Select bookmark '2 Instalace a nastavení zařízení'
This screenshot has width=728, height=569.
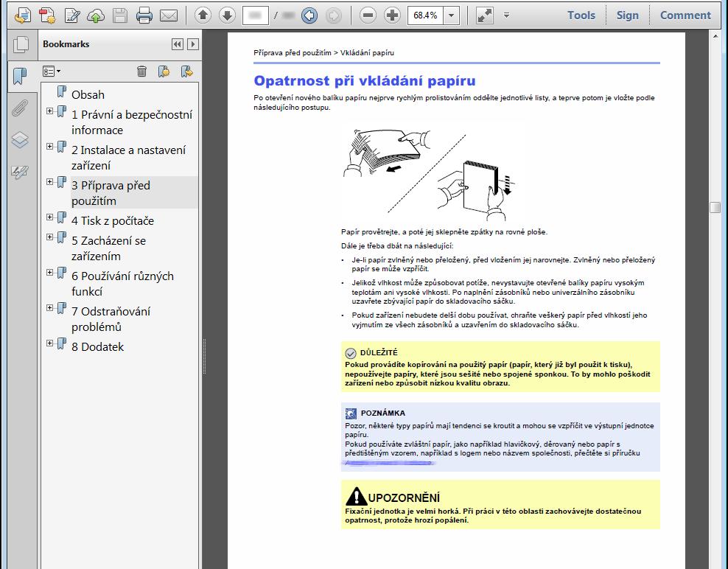pos(129,158)
